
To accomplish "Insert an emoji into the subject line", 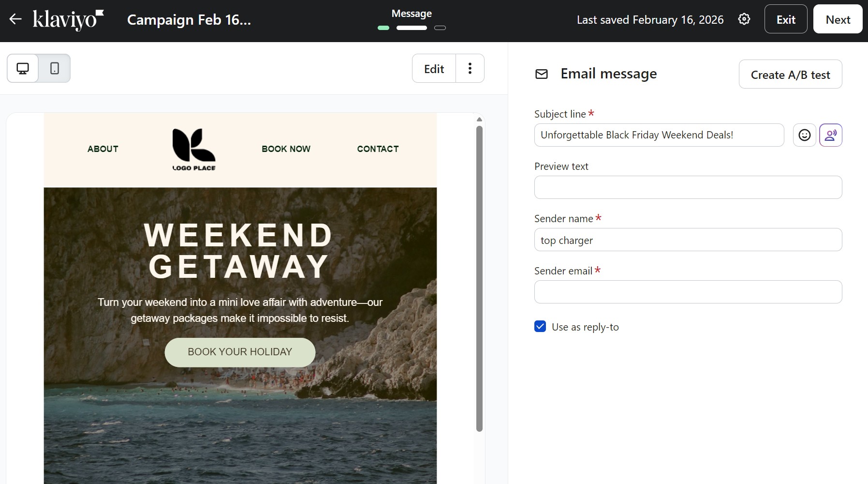I will pyautogui.click(x=804, y=135).
